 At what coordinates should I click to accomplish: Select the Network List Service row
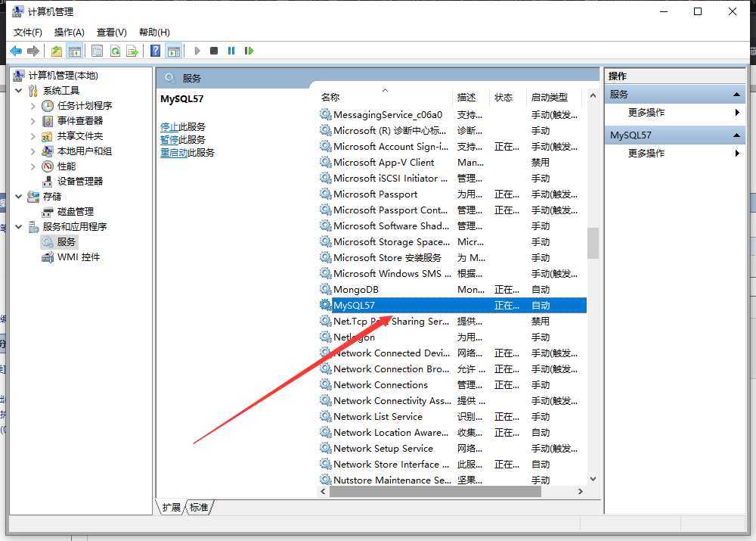point(452,416)
